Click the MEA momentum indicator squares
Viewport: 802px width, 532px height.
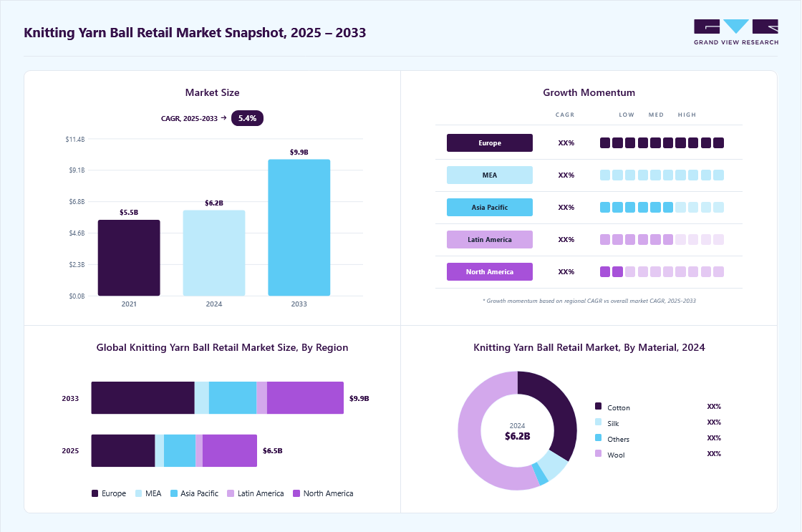pos(662,175)
